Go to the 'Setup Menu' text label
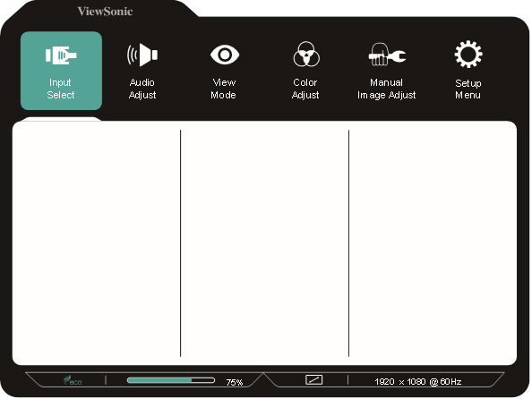This screenshot has width=532, height=399. coord(468,89)
